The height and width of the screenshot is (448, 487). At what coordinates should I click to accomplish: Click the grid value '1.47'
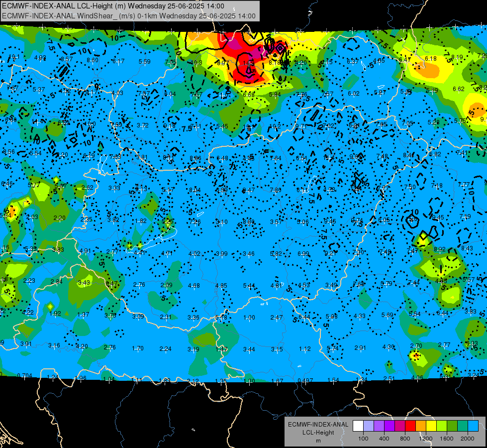[221, 349]
